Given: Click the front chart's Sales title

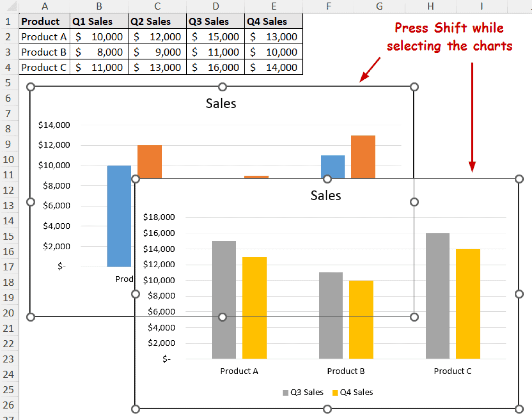Looking at the screenshot, I should click(x=325, y=195).
